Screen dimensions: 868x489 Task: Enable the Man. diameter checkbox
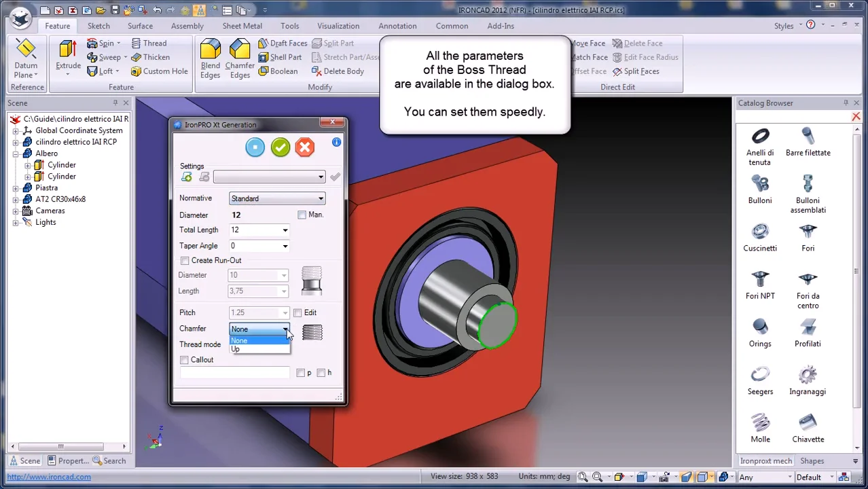point(302,215)
